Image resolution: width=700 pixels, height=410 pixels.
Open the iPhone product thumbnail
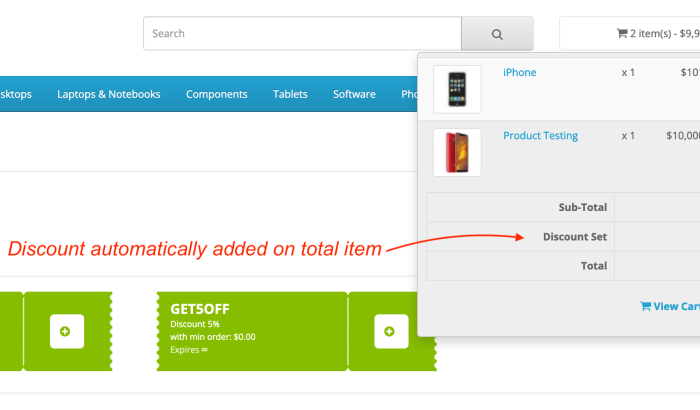tap(457, 89)
